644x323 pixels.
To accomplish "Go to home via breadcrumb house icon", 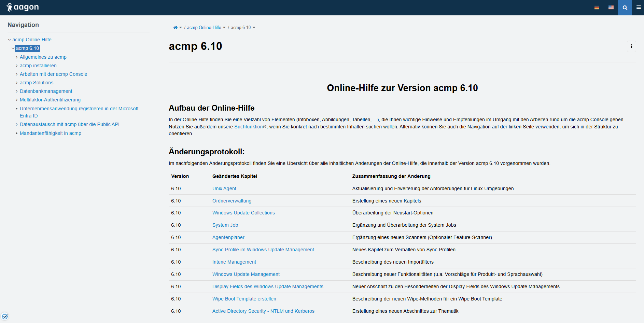I will 176,28.
